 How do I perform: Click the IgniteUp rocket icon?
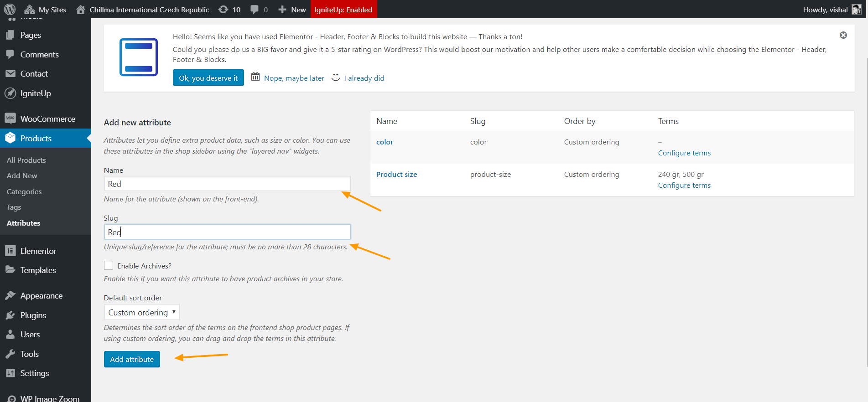click(10, 93)
